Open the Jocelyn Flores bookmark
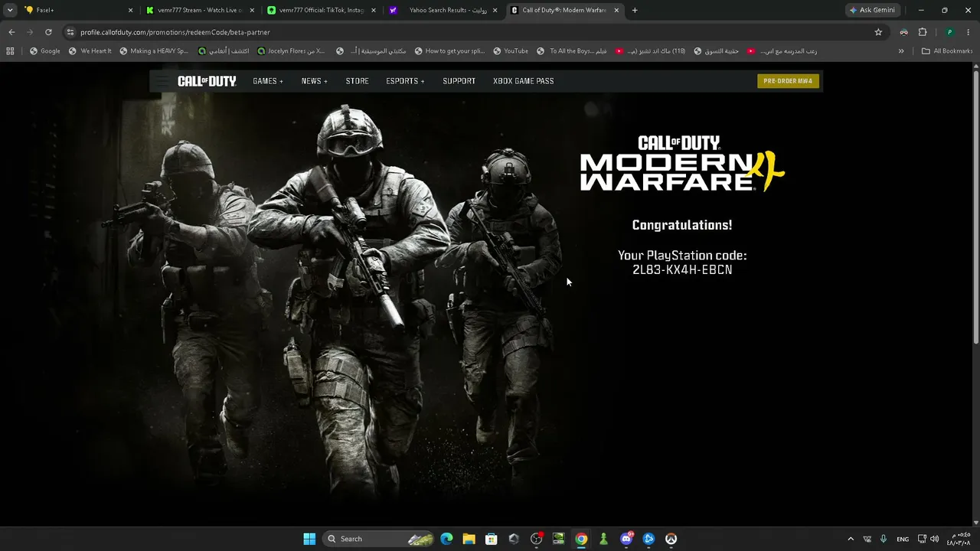 pos(291,51)
